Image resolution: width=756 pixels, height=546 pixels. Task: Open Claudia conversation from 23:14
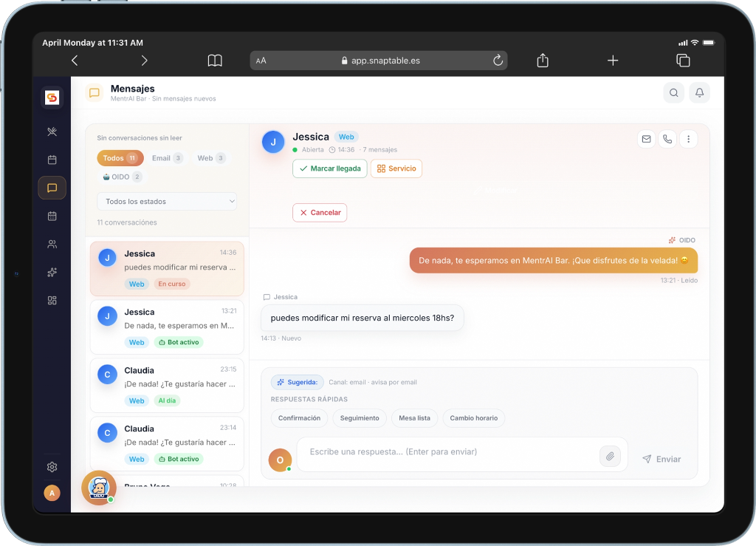167,444
